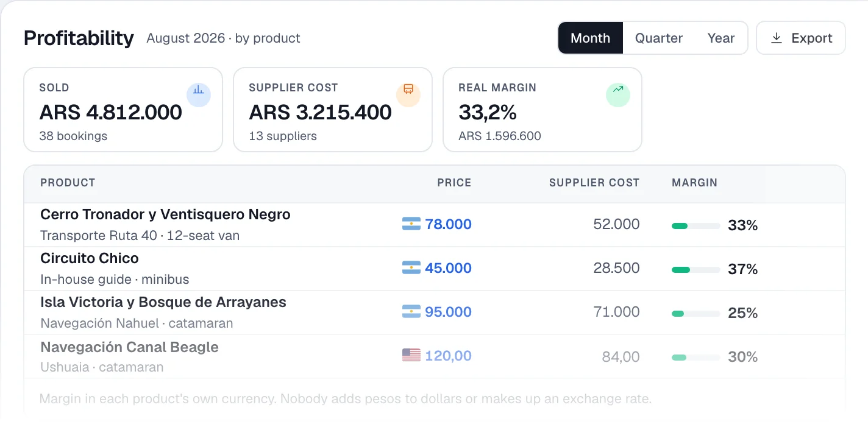Click the margin bar for Navegación Canal Beagle
The height and width of the screenshot is (441, 868).
pos(696,358)
